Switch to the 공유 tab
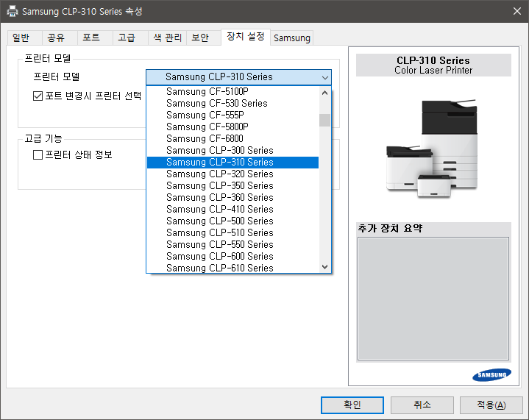Screen dimensions: 529x420 pos(60,38)
